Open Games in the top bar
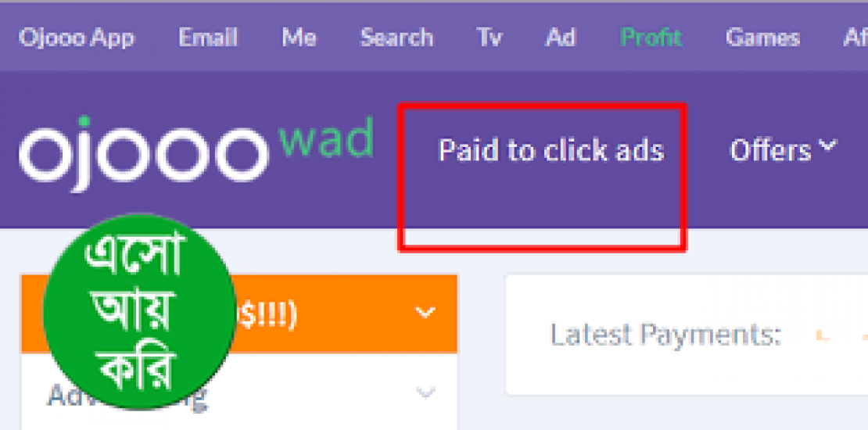This screenshot has width=868, height=430. pyautogui.click(x=762, y=38)
